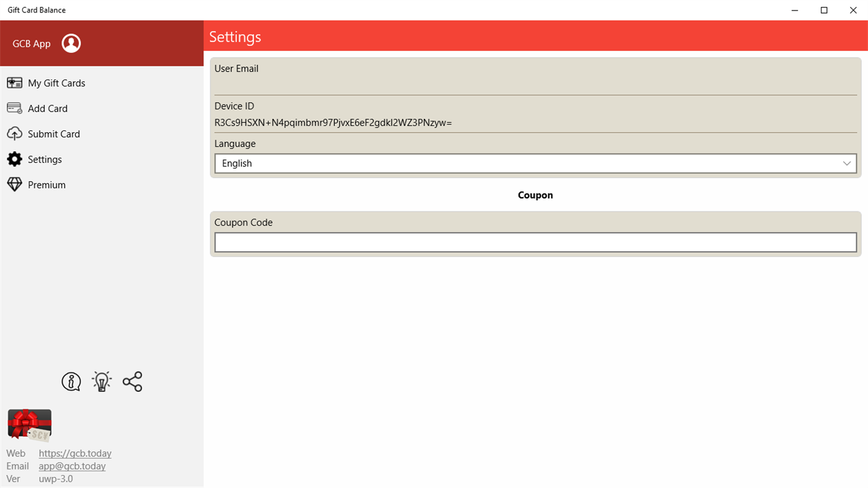Image resolution: width=868 pixels, height=488 pixels.
Task: Click the Settings gear in the sidebar
Action: (x=14, y=159)
